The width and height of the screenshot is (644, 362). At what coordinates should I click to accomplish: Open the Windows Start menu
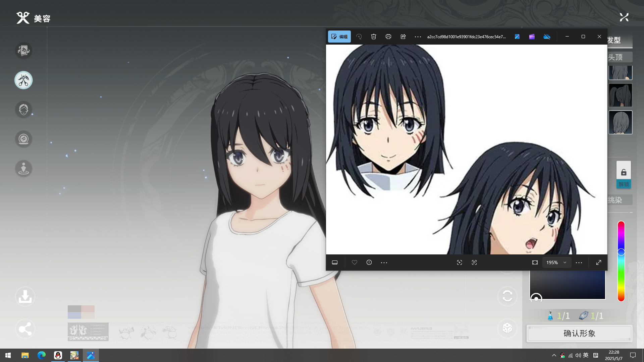(x=8, y=355)
